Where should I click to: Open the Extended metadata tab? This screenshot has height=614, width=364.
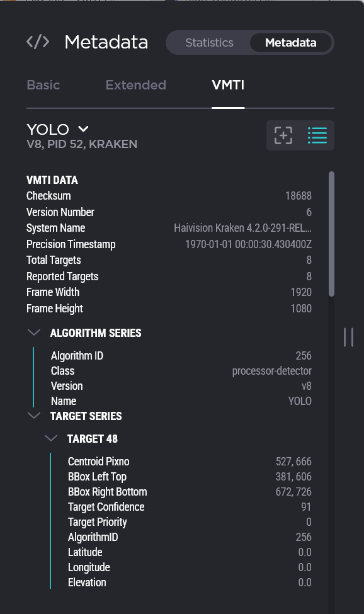click(136, 85)
